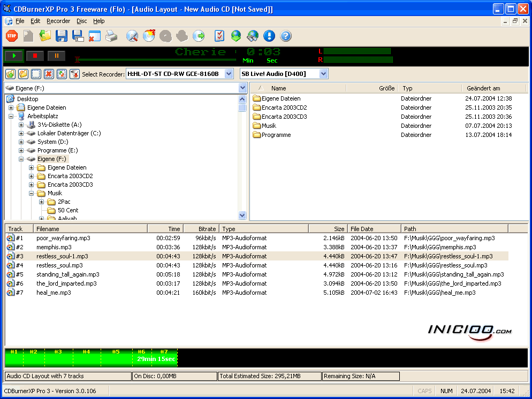Sort tracks by the Bitrate column header
This screenshot has width=532, height=399.
201,229
